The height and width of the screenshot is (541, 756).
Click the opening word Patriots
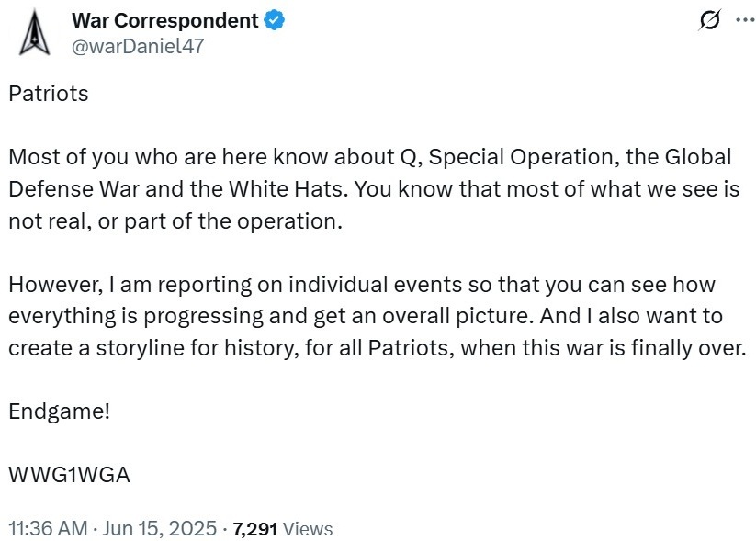click(x=49, y=94)
